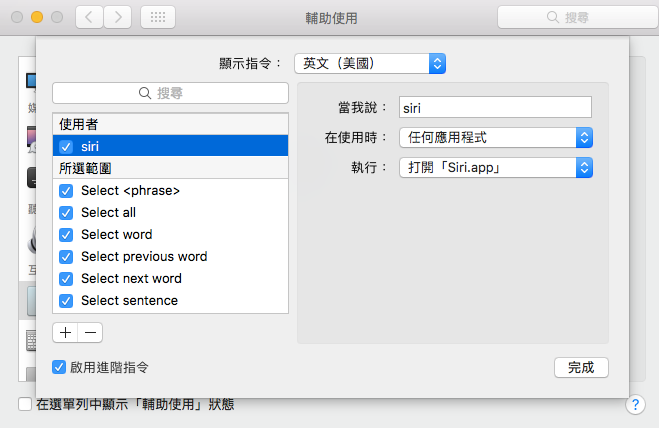Click the remove command minus button
Screen dimensions: 659x428
click(90, 333)
